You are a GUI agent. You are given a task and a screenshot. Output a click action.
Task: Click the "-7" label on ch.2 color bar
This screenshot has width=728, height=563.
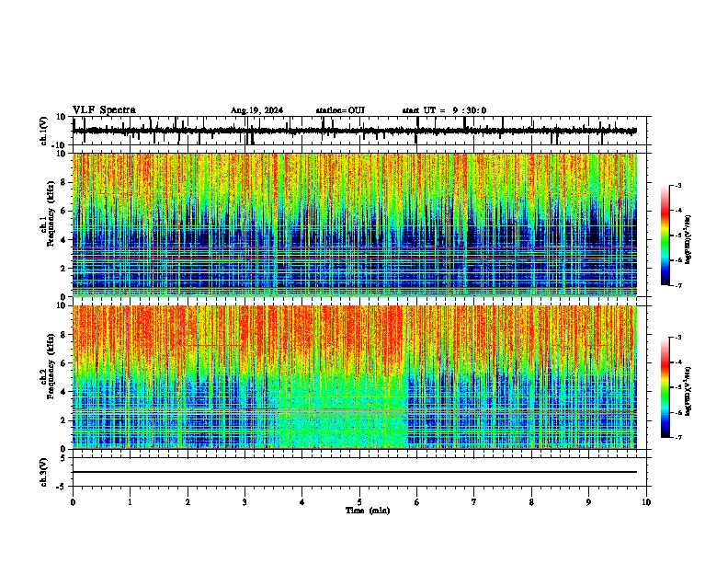pyautogui.click(x=677, y=438)
